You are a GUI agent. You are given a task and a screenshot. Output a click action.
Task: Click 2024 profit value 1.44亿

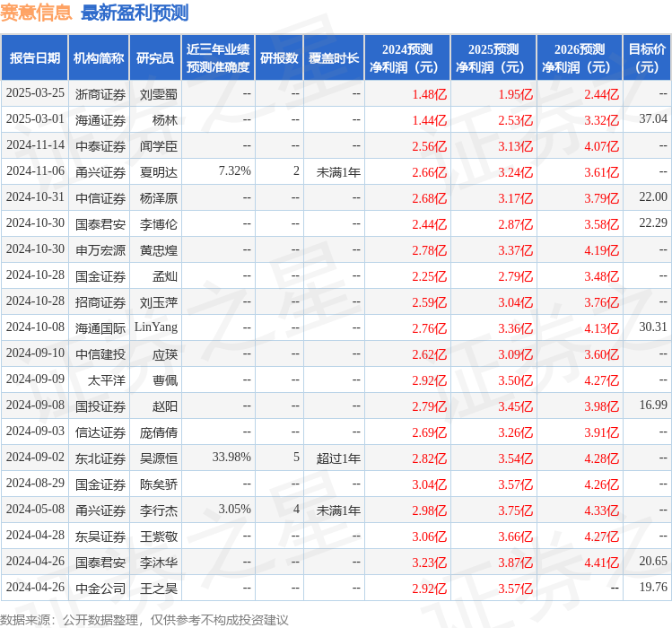pyautogui.click(x=430, y=120)
